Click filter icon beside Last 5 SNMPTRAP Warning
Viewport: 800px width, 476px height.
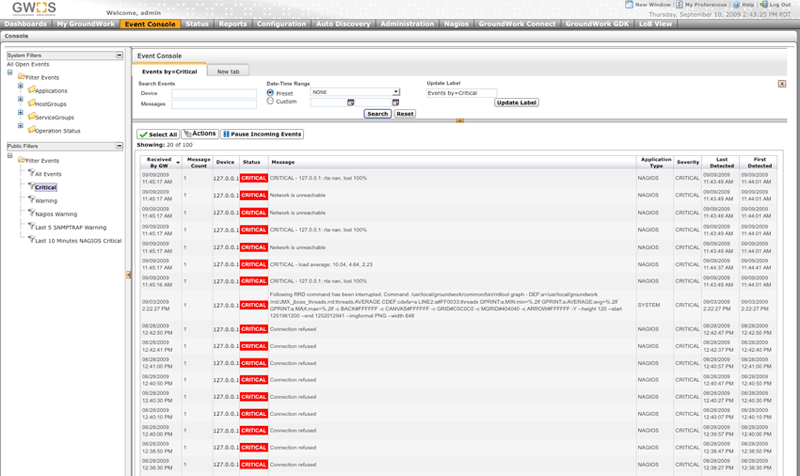point(31,226)
